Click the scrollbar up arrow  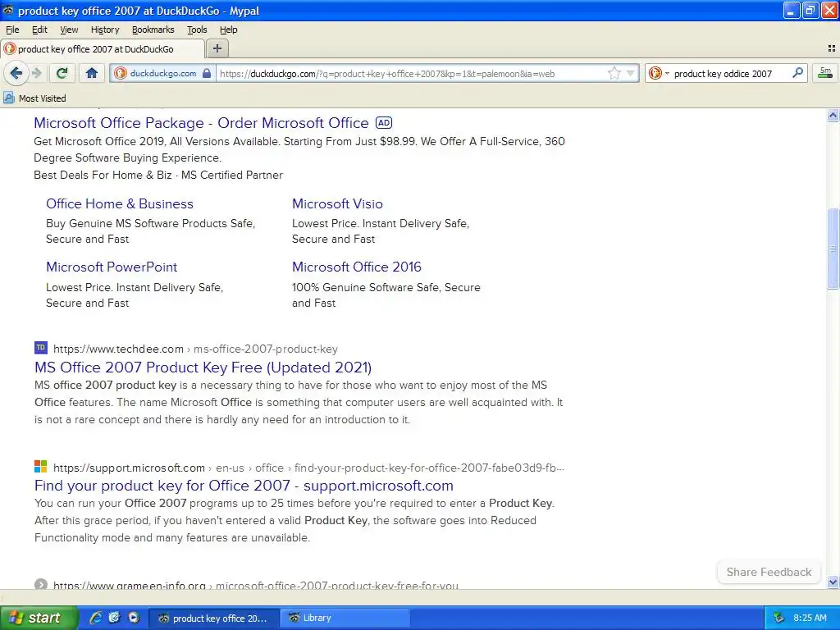click(833, 115)
